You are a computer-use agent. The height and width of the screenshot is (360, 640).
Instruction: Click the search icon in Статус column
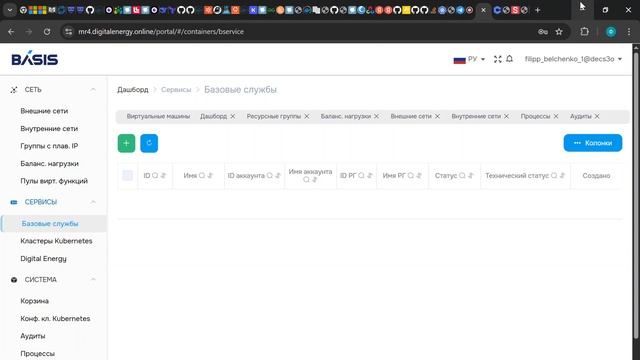pyautogui.click(x=462, y=176)
